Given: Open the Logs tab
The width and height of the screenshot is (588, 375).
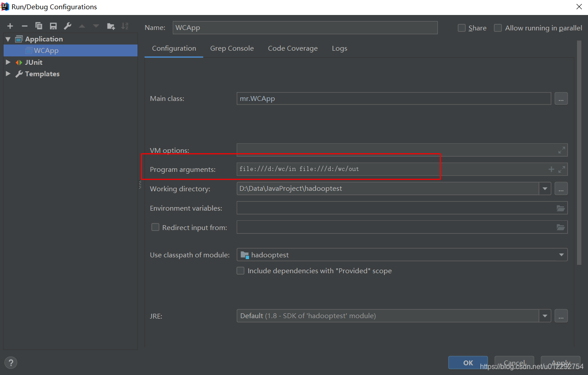Looking at the screenshot, I should 339,48.
